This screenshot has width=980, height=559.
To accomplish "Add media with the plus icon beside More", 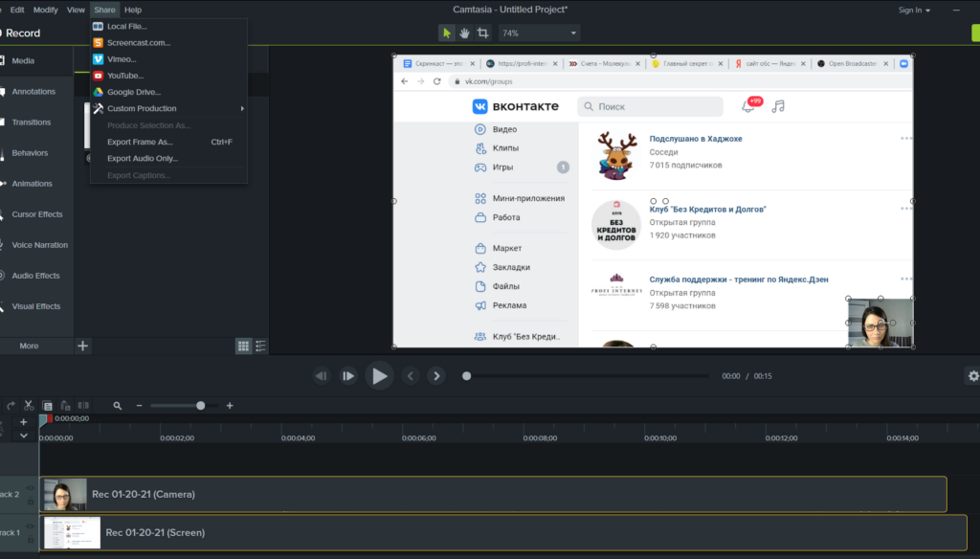I will click(x=82, y=346).
